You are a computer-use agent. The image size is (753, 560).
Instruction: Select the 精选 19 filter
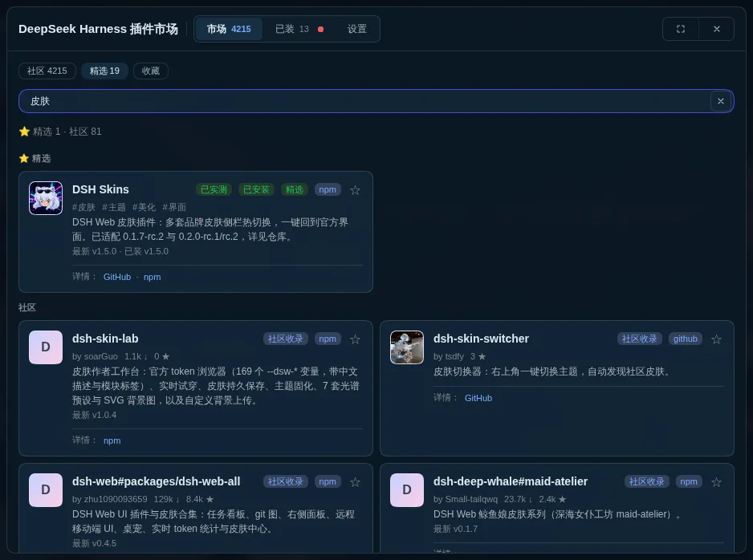click(x=104, y=71)
